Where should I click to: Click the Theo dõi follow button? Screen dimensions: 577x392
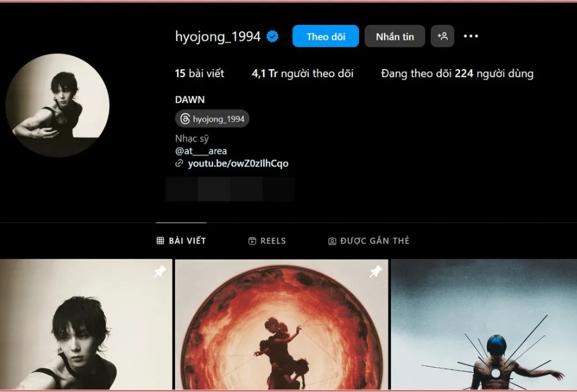click(x=325, y=36)
